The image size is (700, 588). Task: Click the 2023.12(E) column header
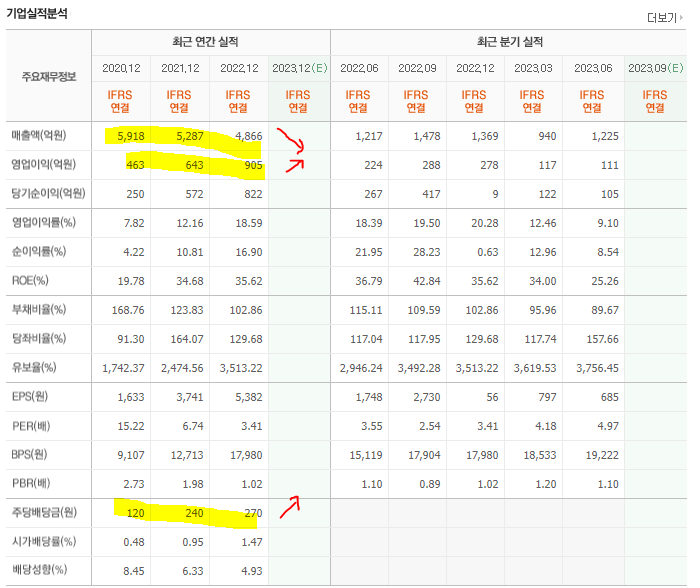tap(300, 68)
